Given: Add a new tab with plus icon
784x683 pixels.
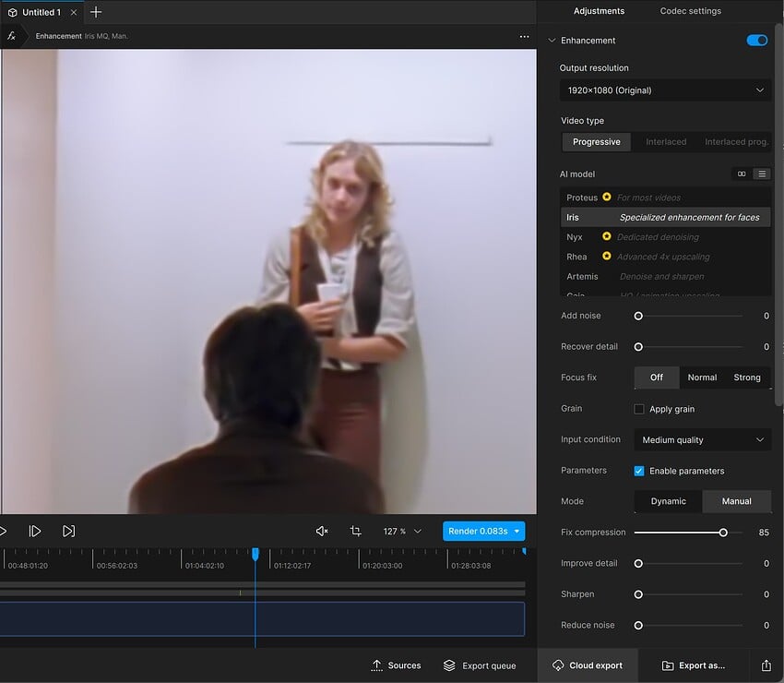Looking at the screenshot, I should tap(96, 12).
